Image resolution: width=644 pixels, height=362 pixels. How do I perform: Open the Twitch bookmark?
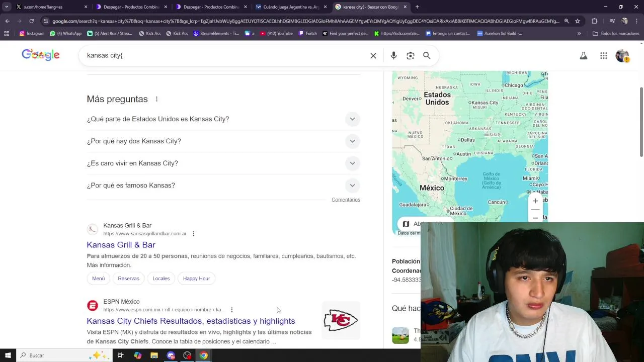(x=307, y=34)
